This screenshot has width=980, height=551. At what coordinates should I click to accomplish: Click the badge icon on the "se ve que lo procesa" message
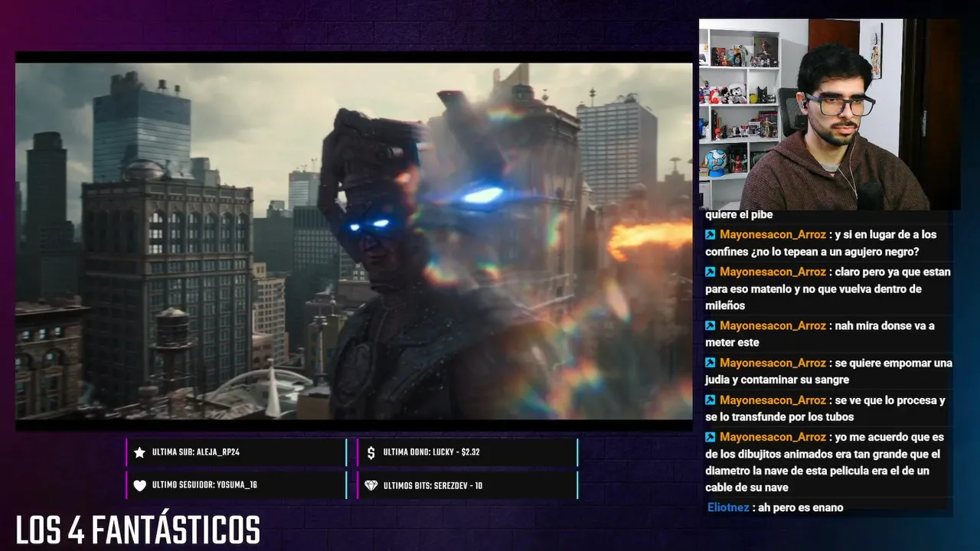point(710,400)
